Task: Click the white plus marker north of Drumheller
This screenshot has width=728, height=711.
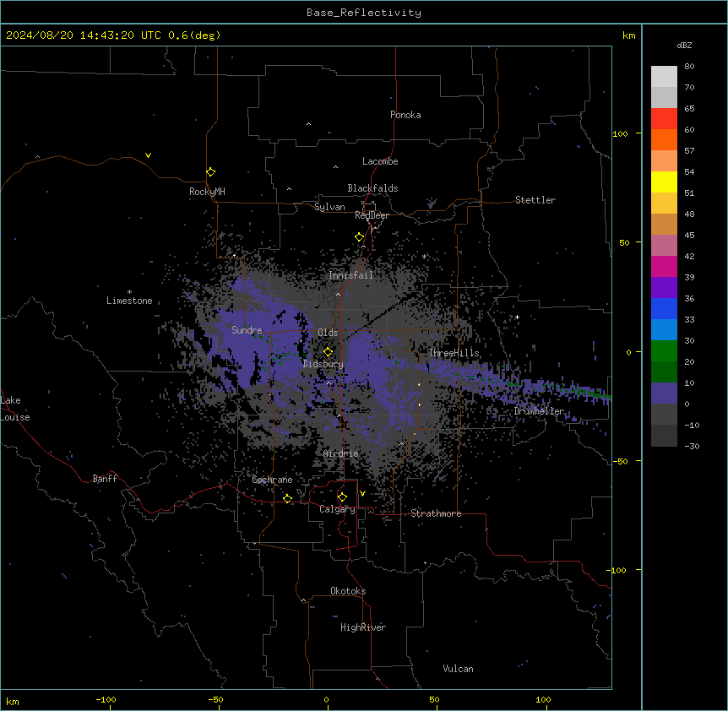Action: (x=517, y=317)
